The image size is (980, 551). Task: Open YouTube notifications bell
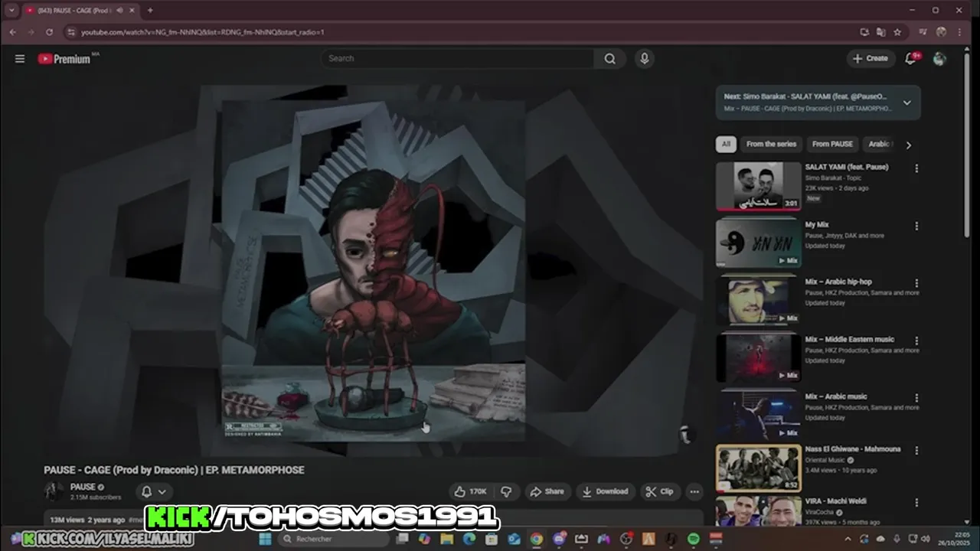pyautogui.click(x=911, y=59)
